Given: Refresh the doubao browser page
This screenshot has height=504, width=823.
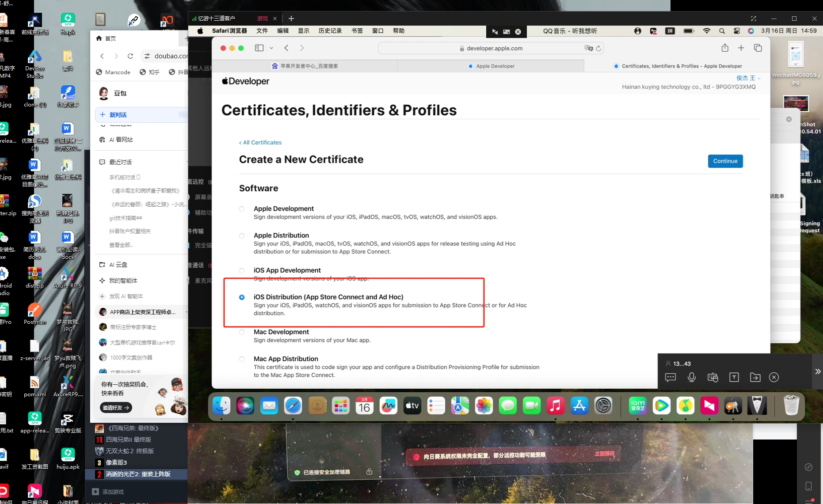Looking at the screenshot, I should (x=130, y=56).
